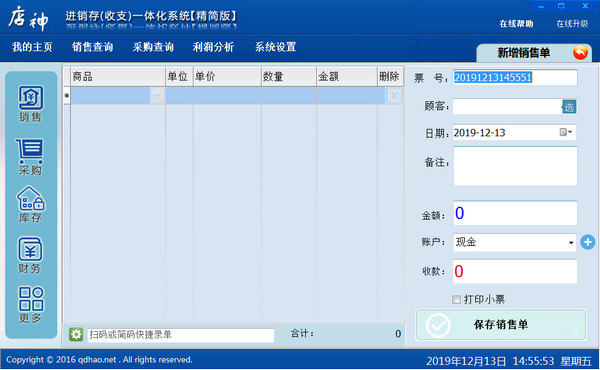This screenshot has height=370, width=600.
Task: Open the 在线帮助 link
Action: tap(516, 24)
